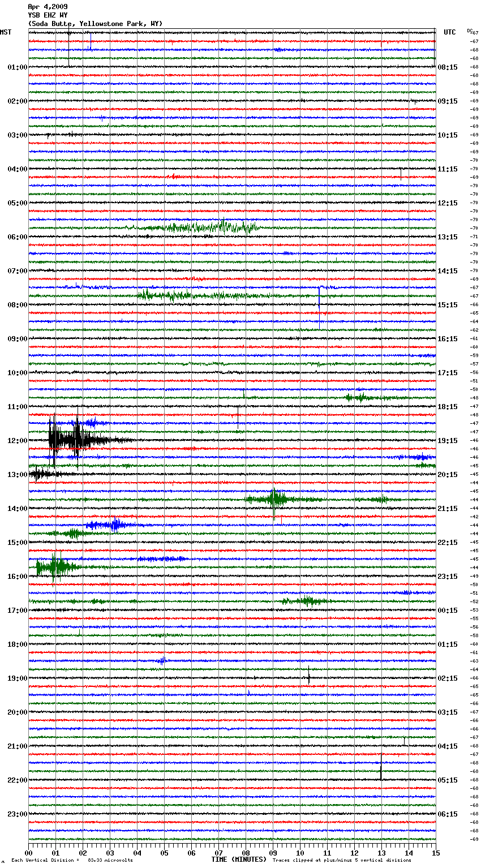This screenshot has width=481, height=868.
Task: Click the 19:15 UTC time label
Action: tap(448, 441)
